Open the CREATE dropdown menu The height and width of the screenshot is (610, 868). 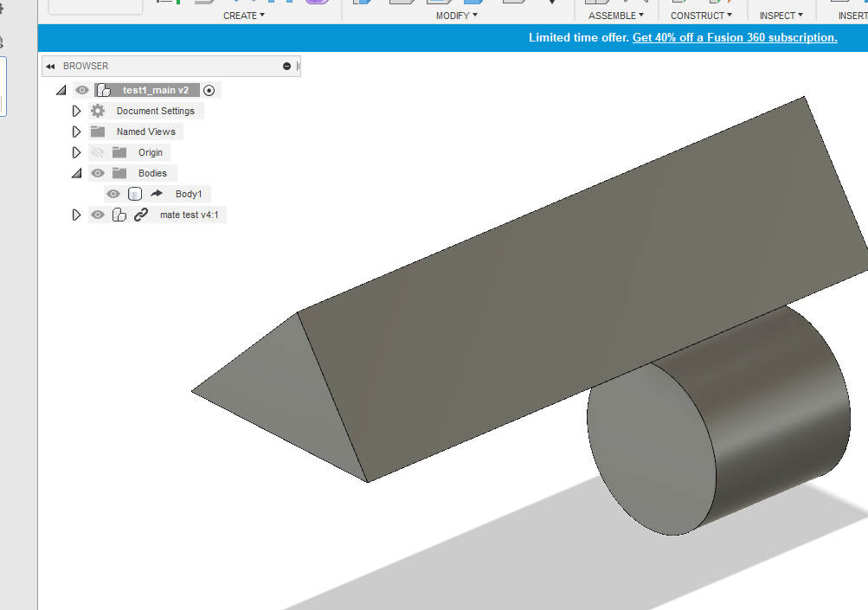click(243, 16)
